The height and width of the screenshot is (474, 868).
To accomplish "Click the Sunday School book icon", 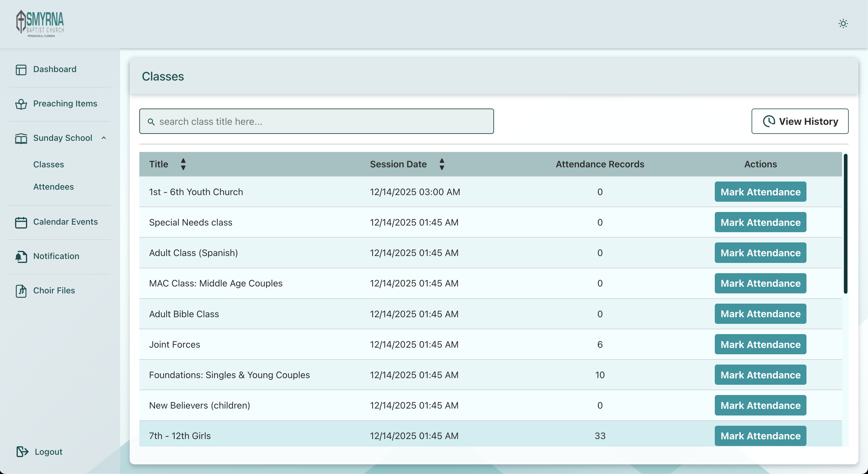I will (21, 138).
